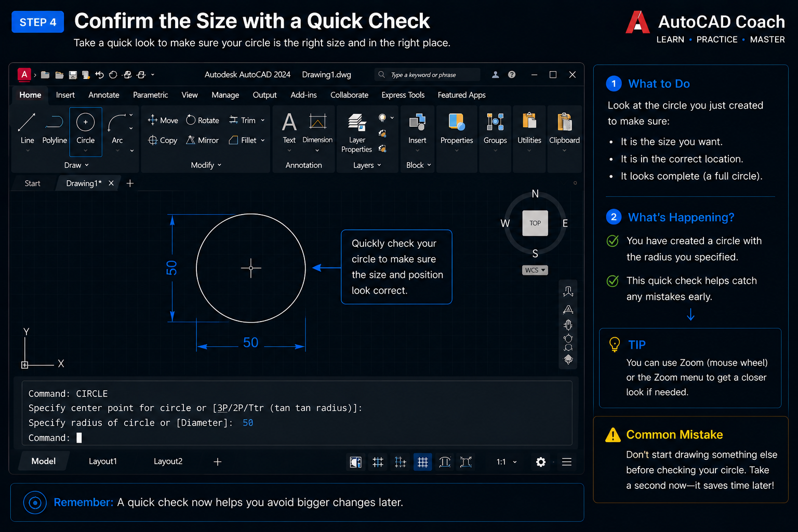Open status bar customization hamburger menu
Image resolution: width=798 pixels, height=532 pixels.
click(567, 462)
